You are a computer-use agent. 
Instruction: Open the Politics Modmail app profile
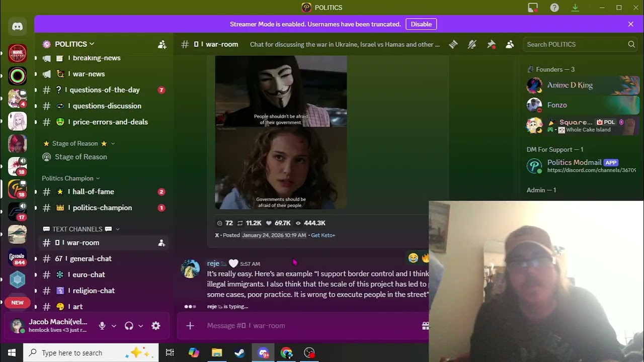(582, 166)
